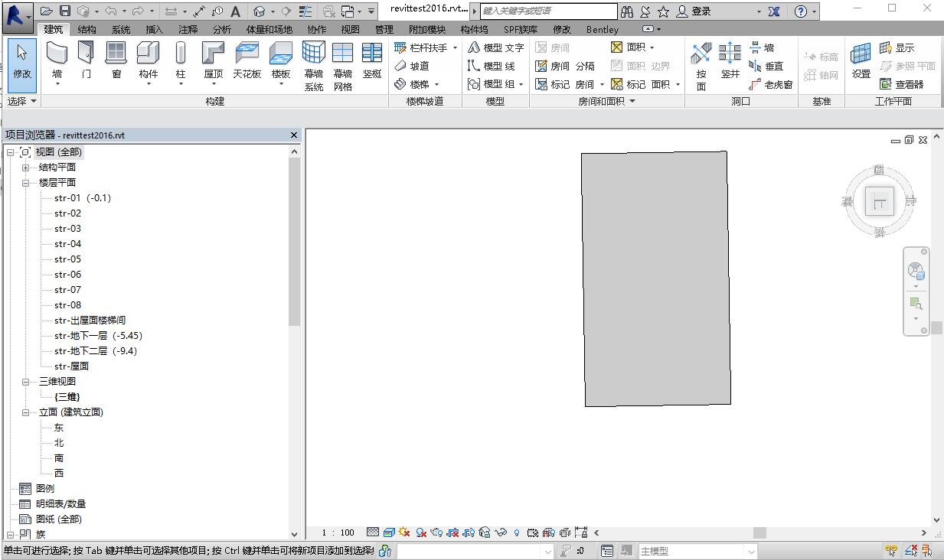Click the binoculars search icon in title bar
The width and height of the screenshot is (944, 560).
pyautogui.click(x=627, y=11)
